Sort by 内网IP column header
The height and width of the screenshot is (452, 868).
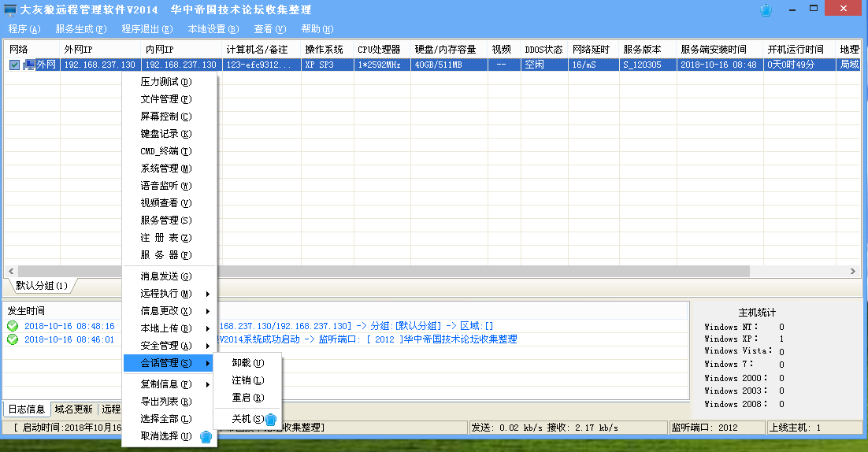182,50
